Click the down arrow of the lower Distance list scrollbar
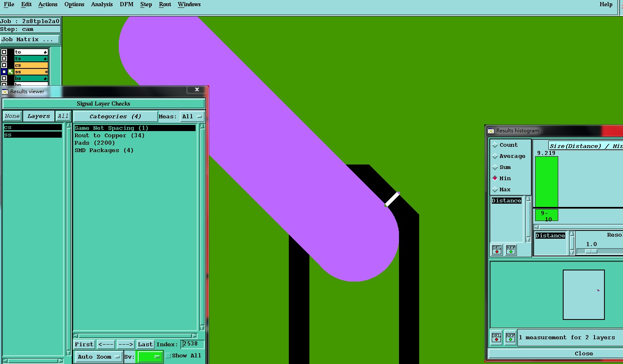 tap(572, 252)
